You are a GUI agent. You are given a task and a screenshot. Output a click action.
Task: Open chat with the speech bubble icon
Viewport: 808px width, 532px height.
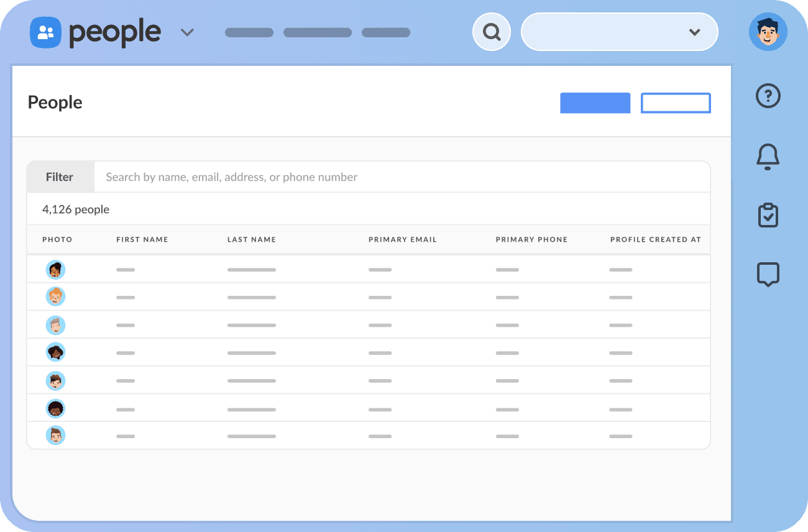click(768, 273)
